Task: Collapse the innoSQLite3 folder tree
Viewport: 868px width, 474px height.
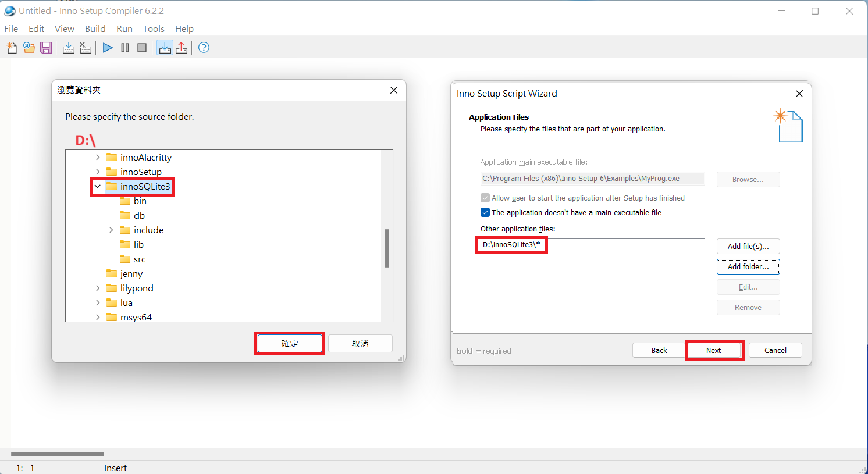Action: tap(97, 186)
